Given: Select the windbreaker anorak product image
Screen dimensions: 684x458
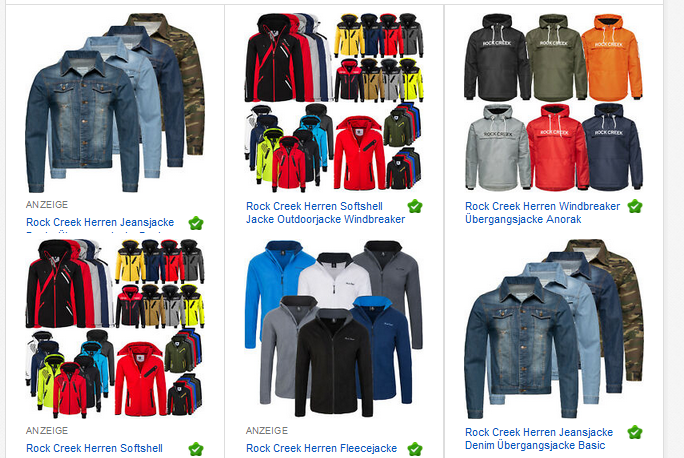Looking at the screenshot, I should point(554,103).
